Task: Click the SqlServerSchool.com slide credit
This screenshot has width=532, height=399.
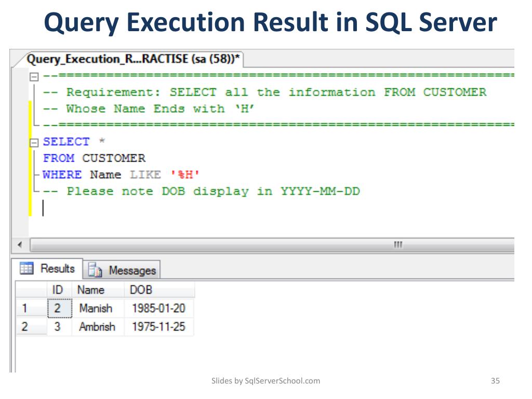Action: click(x=265, y=381)
